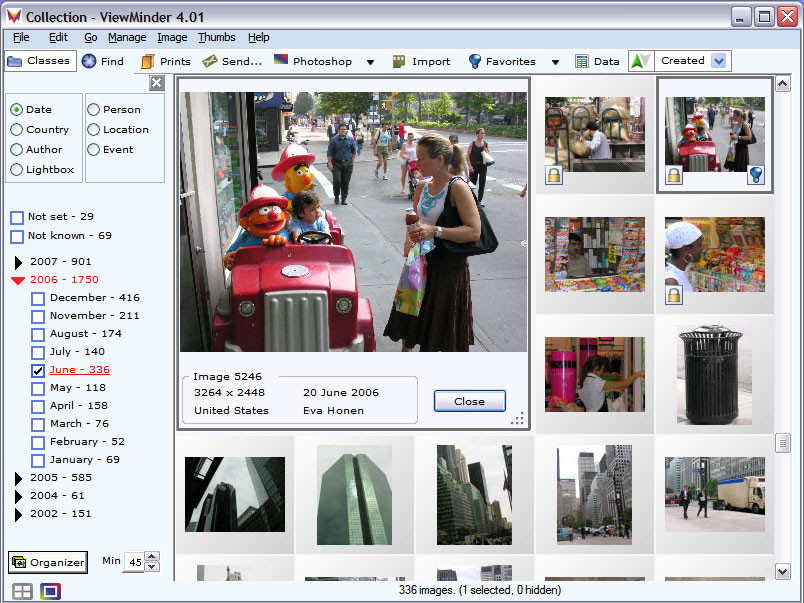Select the Lightbox radio button
The image size is (804, 603).
pos(16,170)
